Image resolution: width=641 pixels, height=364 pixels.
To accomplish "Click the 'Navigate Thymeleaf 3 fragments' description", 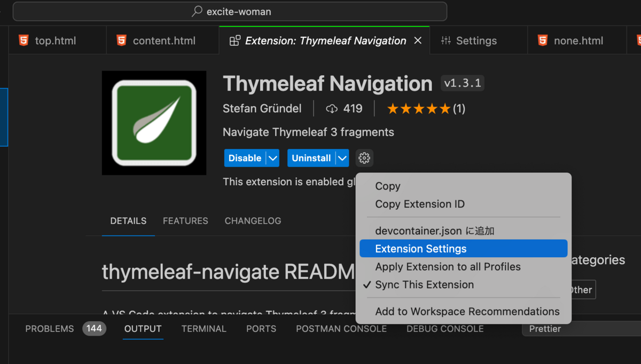I will [x=308, y=132].
